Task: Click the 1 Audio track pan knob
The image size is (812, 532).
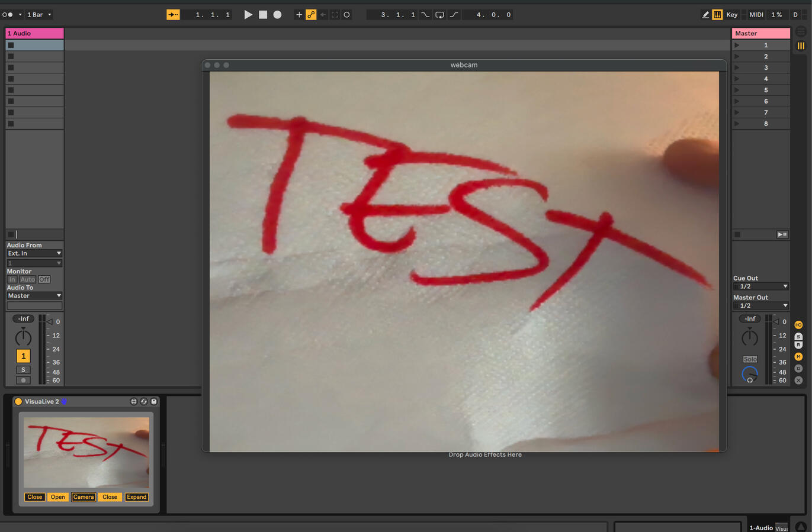Action: tap(23, 337)
